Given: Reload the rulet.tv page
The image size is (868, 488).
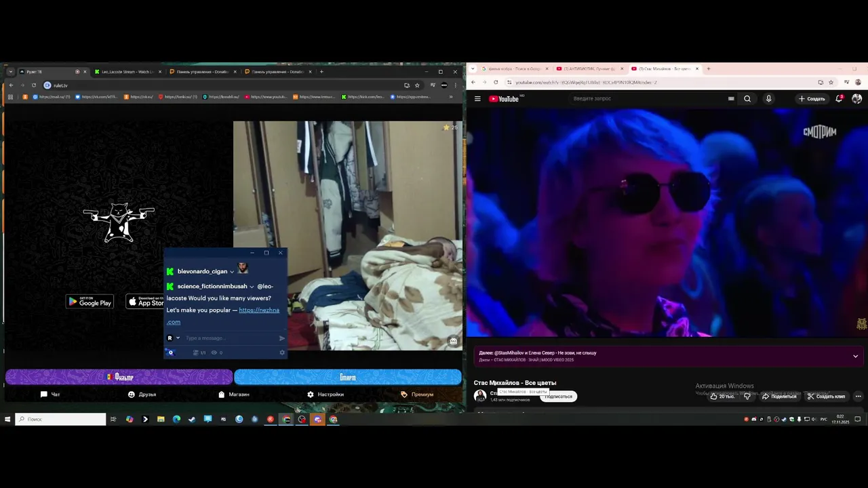Looking at the screenshot, I should pyautogui.click(x=34, y=85).
